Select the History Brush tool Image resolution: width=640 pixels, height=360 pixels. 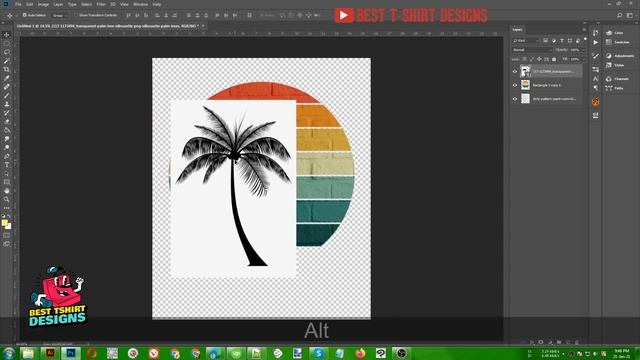7,113
